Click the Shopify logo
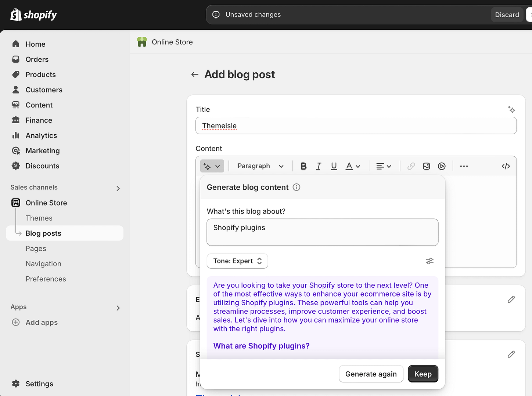532x396 pixels. (33, 15)
